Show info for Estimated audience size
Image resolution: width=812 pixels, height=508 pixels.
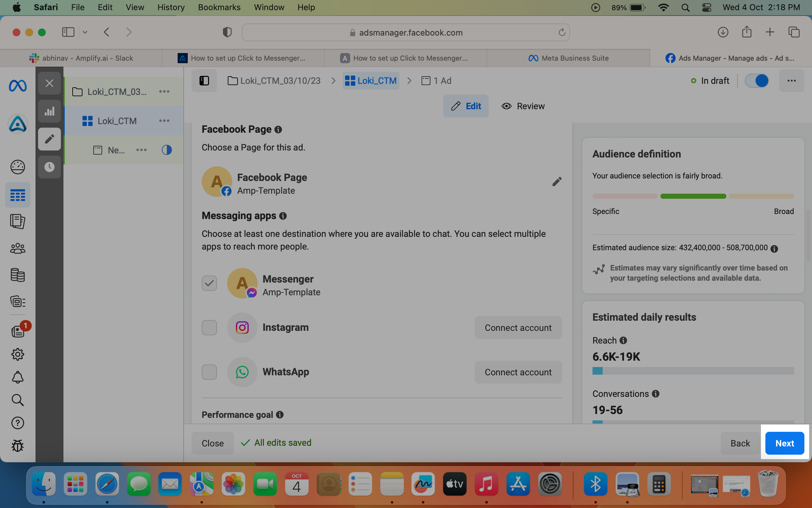[774, 249]
